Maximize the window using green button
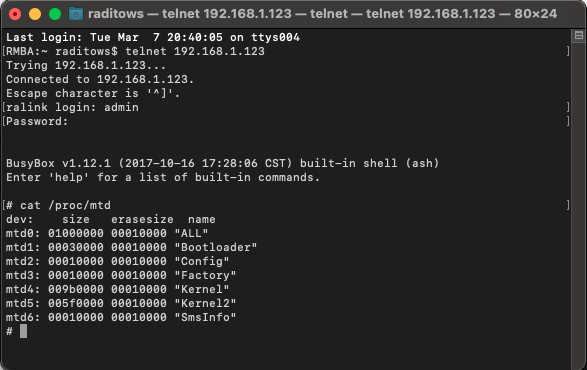 click(55, 14)
